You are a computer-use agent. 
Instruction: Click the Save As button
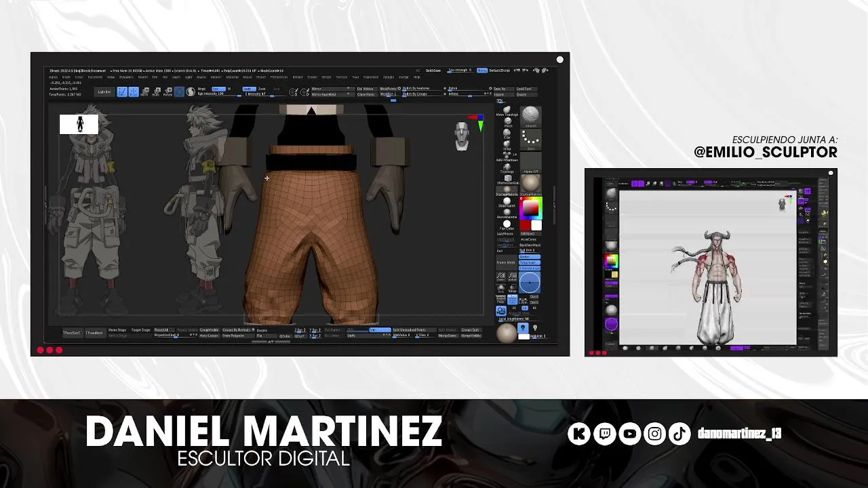click(x=503, y=89)
